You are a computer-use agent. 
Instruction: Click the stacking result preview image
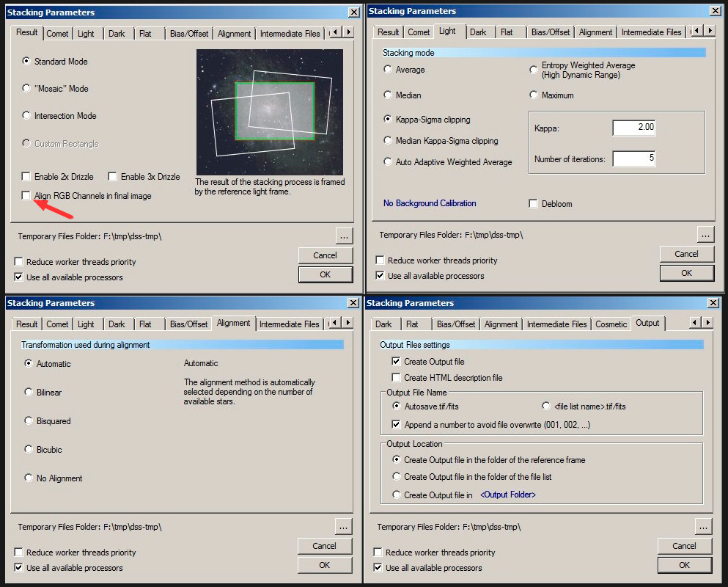(269, 112)
